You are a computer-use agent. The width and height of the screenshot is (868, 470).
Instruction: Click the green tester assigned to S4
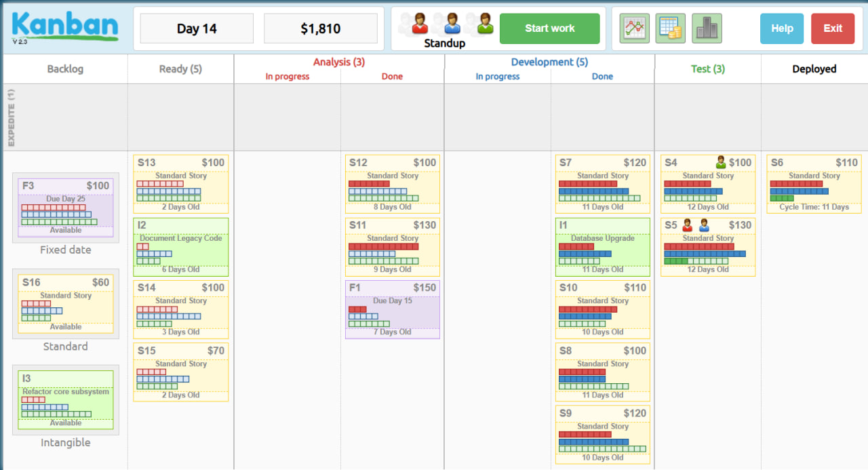(x=721, y=162)
